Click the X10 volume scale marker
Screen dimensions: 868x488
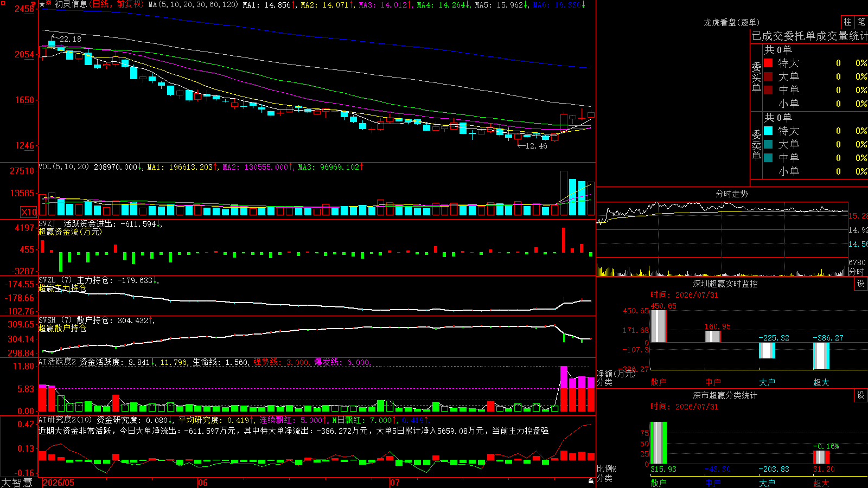click(x=29, y=212)
